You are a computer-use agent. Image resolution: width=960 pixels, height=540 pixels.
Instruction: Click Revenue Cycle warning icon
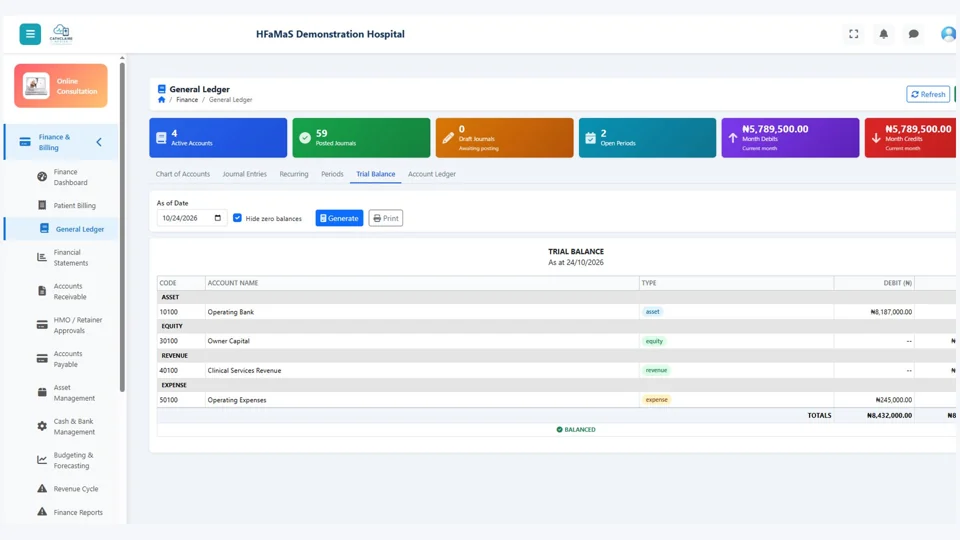click(x=42, y=489)
